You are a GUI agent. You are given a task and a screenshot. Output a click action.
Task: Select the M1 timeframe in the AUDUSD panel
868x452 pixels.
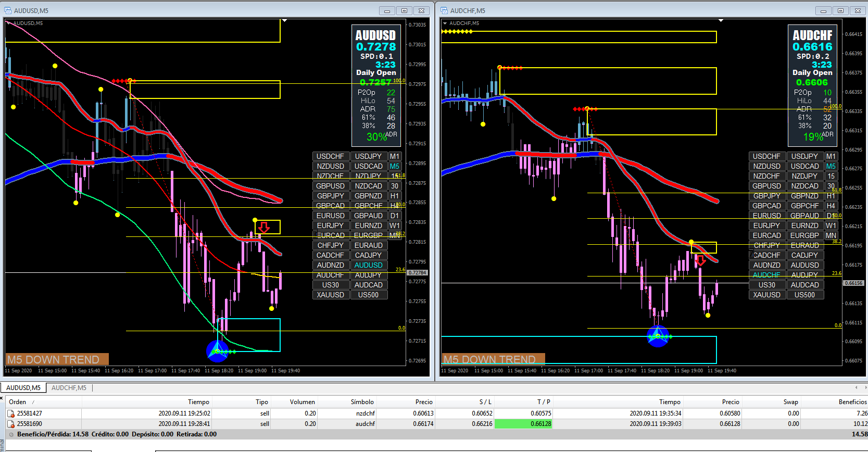pos(395,156)
